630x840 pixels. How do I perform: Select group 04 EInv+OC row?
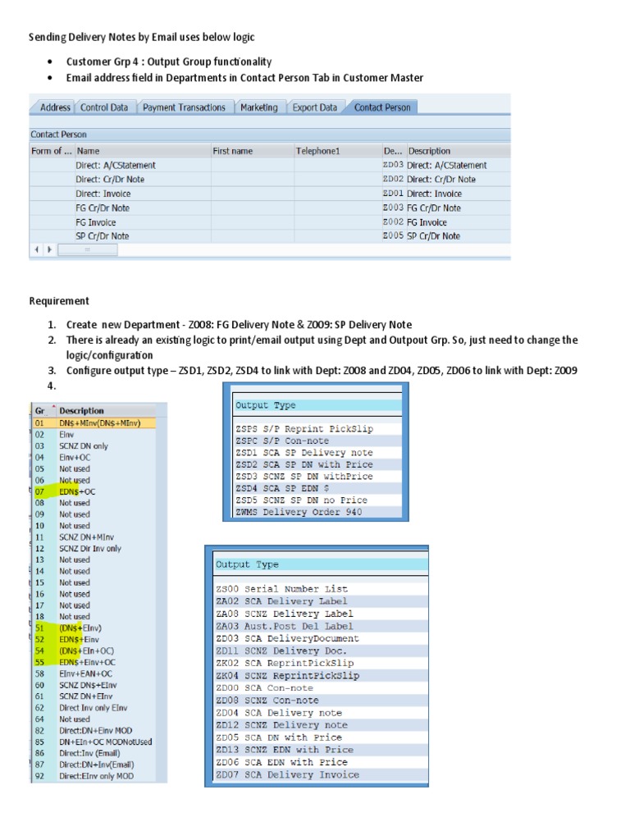(94, 458)
